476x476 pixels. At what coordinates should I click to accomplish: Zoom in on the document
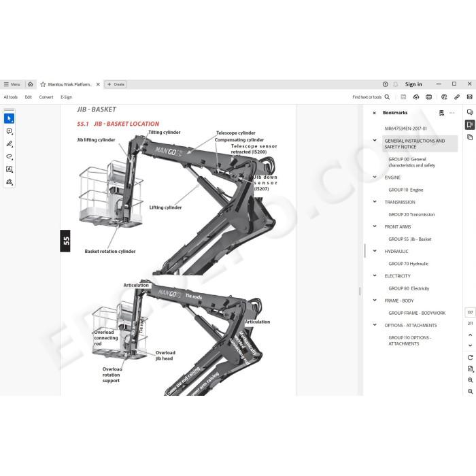pyautogui.click(x=470, y=380)
